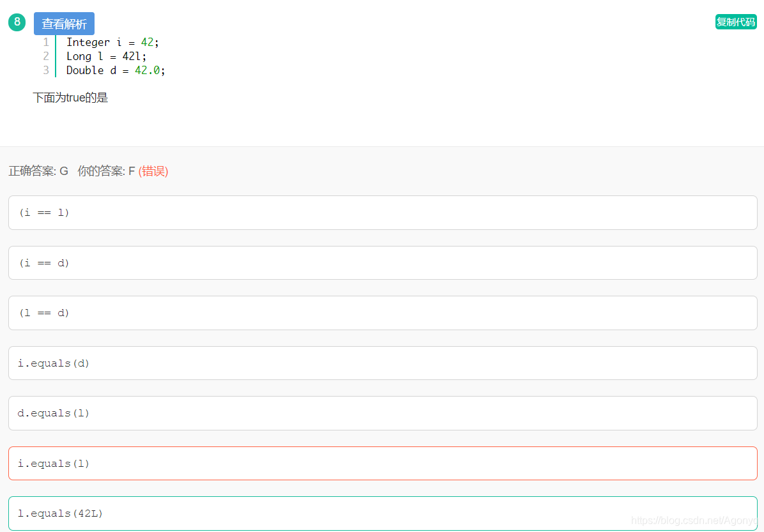Screen dimensions: 764x532
Task: Click the 你的答案: F text
Action: [x=106, y=171]
